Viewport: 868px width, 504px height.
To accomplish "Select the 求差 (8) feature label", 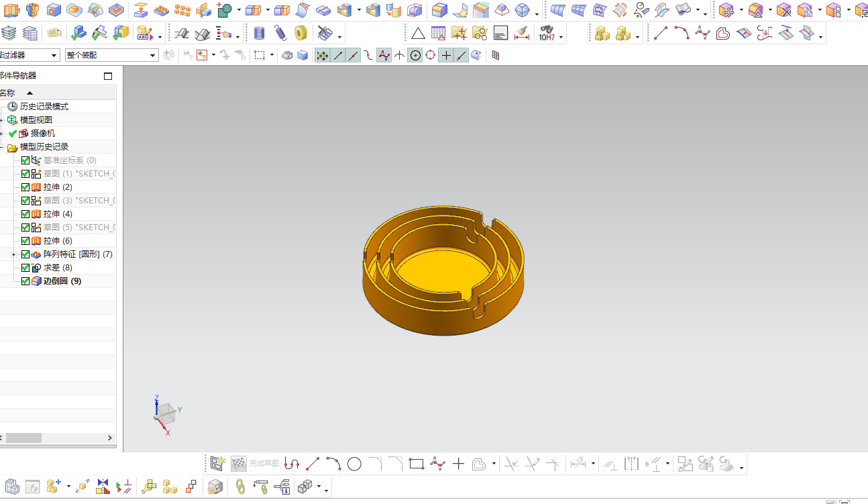I will click(58, 268).
